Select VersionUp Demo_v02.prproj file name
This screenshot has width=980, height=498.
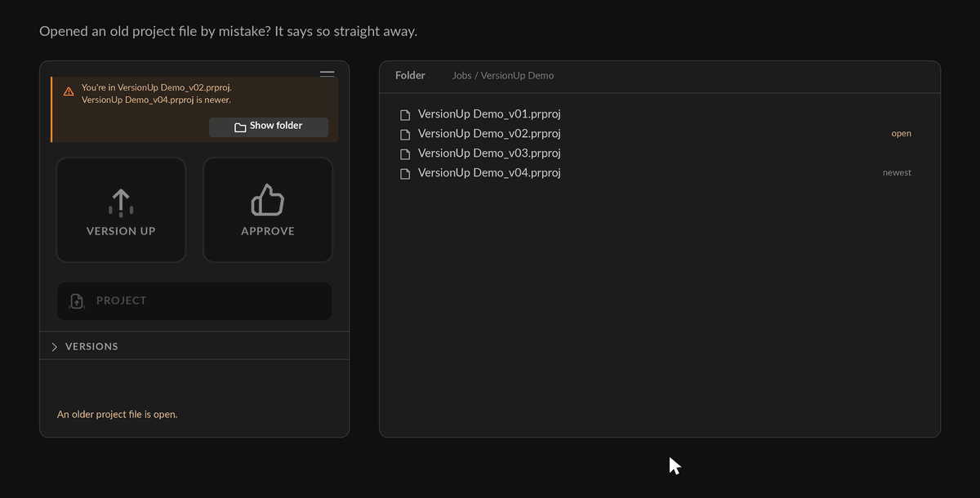489,134
